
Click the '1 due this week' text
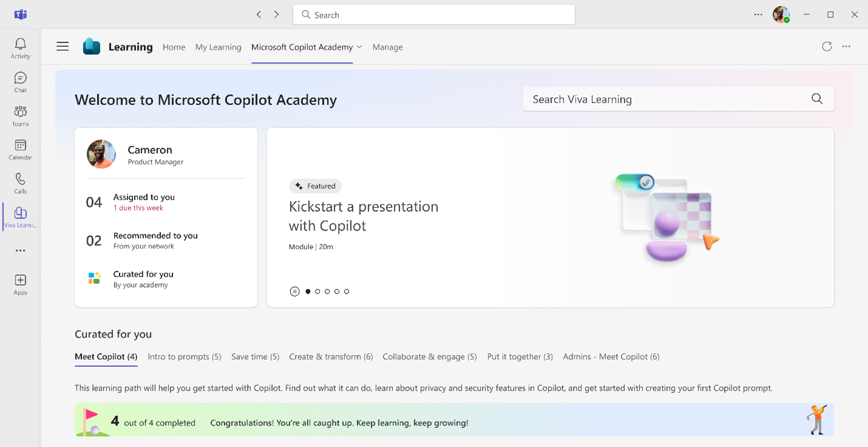pos(138,208)
